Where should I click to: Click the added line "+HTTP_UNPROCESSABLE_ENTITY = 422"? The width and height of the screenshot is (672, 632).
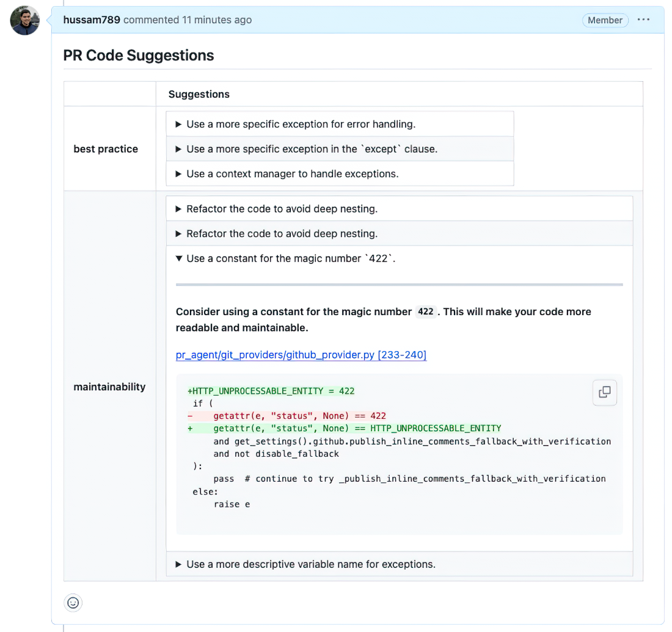[271, 391]
